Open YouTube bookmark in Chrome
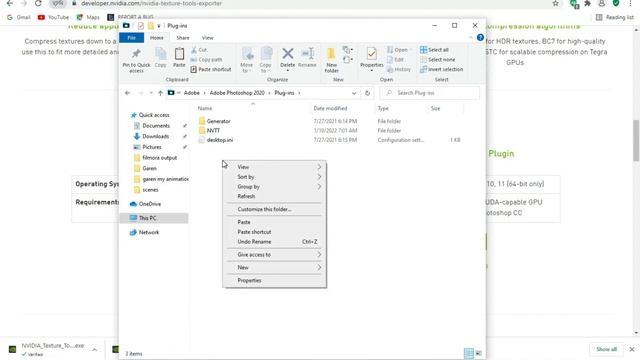Image resolution: width=640 pixels, height=360 pixels. 53,17
